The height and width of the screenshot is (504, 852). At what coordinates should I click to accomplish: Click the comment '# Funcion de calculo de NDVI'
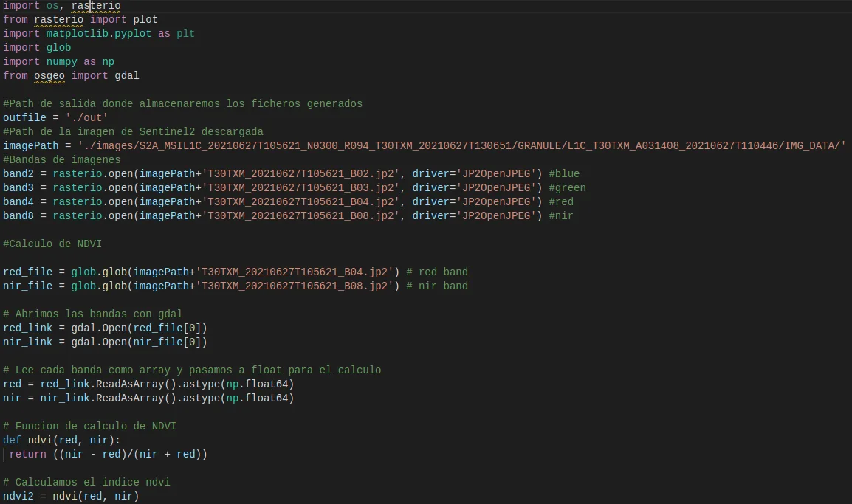coord(89,427)
